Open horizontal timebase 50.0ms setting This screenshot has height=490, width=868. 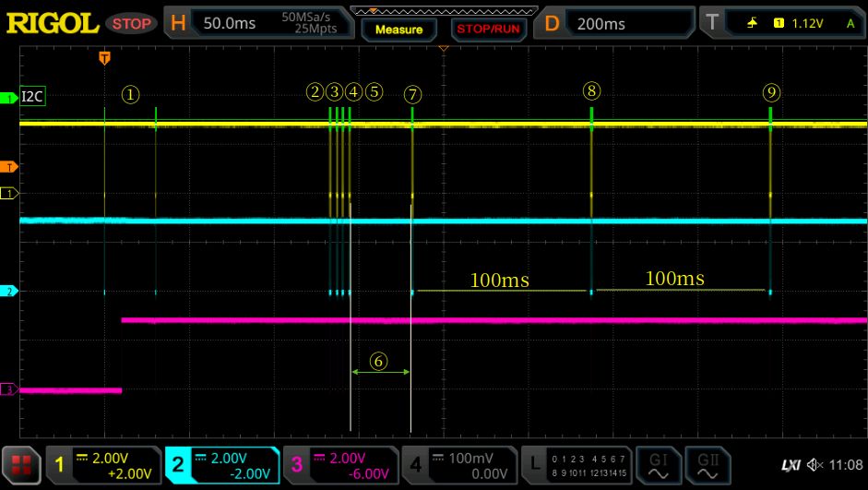229,23
